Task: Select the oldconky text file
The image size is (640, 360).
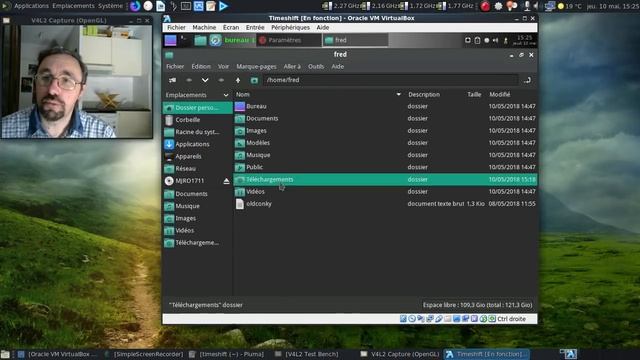Action: (385, 204)
